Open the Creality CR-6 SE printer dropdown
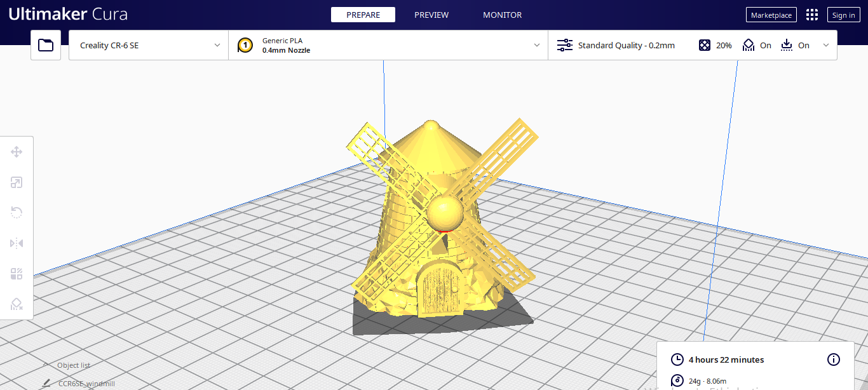 tap(148, 44)
